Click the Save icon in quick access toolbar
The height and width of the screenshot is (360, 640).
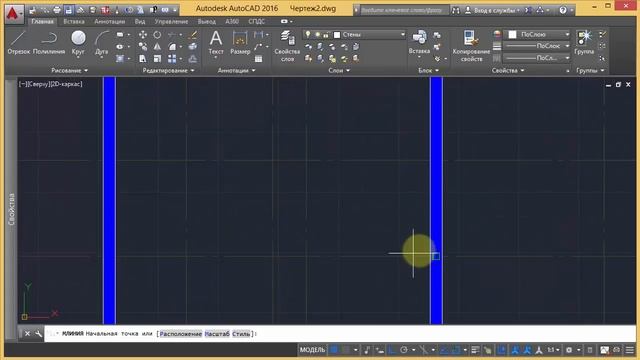69,10
